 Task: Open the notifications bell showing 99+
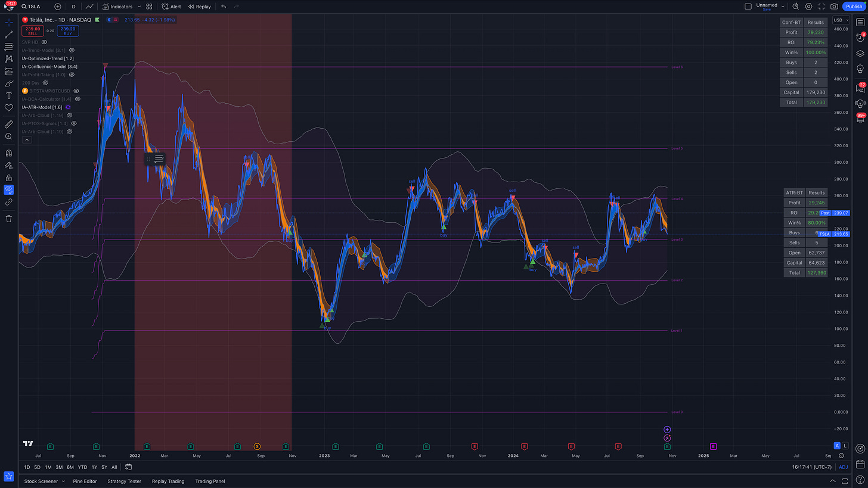point(860,119)
